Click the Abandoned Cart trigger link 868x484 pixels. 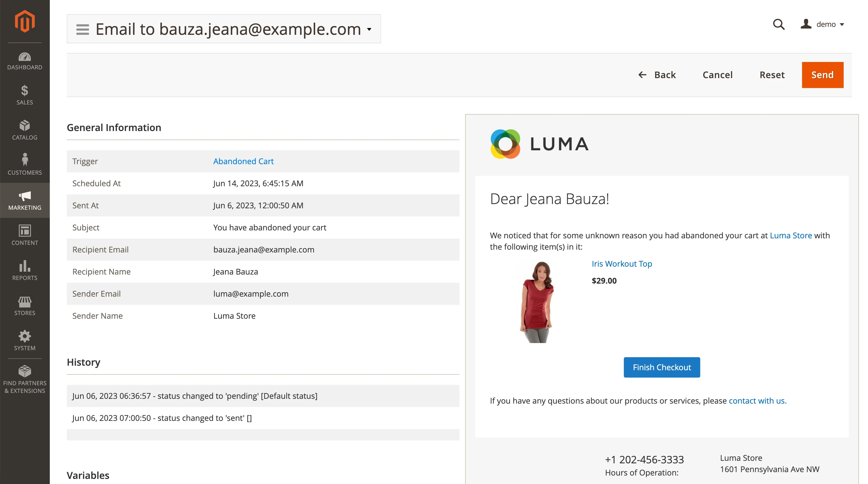(x=243, y=161)
